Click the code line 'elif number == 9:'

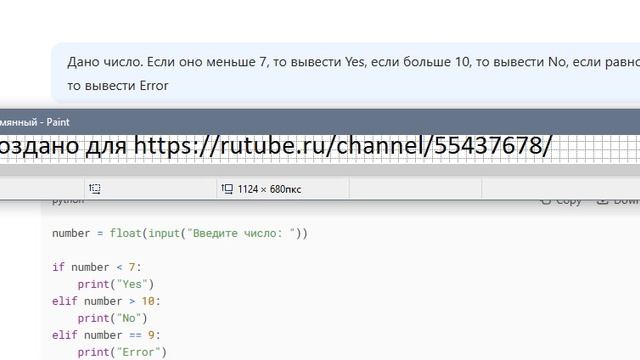(x=107, y=335)
